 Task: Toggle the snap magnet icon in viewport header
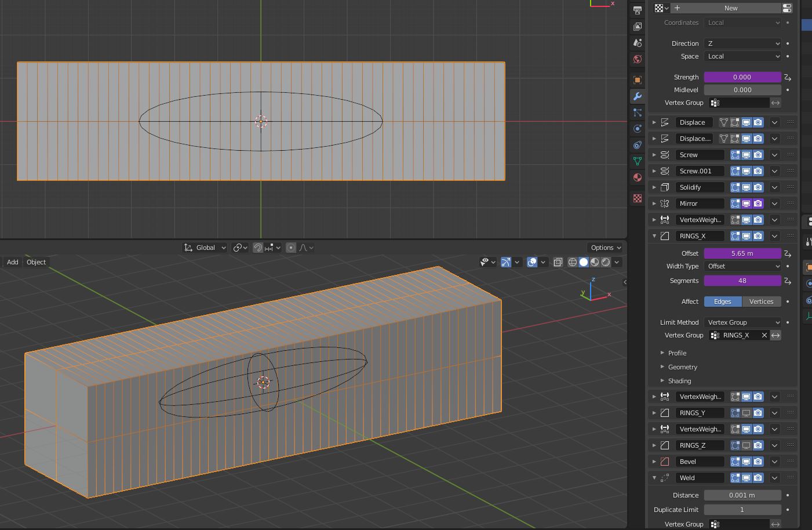point(258,248)
